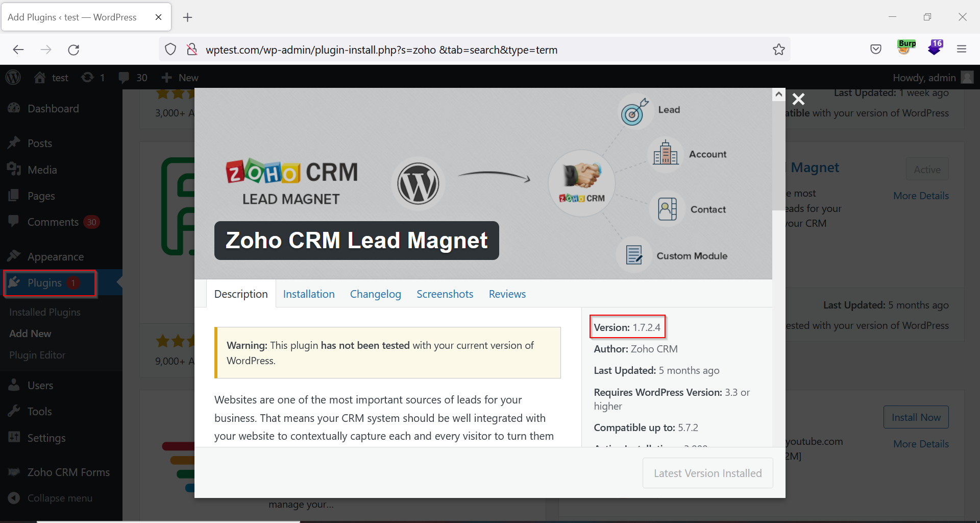Open the Reviews tab
Image resolution: width=980 pixels, height=523 pixels.
point(507,294)
